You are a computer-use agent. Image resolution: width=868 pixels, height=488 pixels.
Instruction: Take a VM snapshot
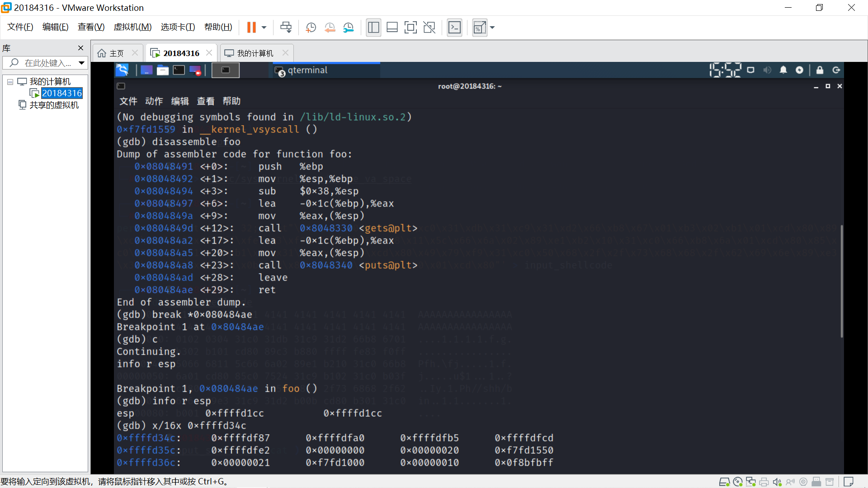point(311,28)
